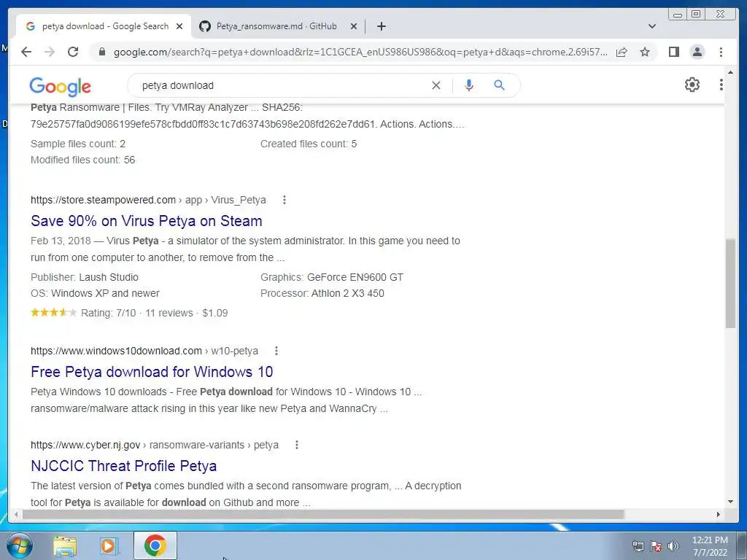Click the scroll-down arrow of the page

tap(730, 502)
